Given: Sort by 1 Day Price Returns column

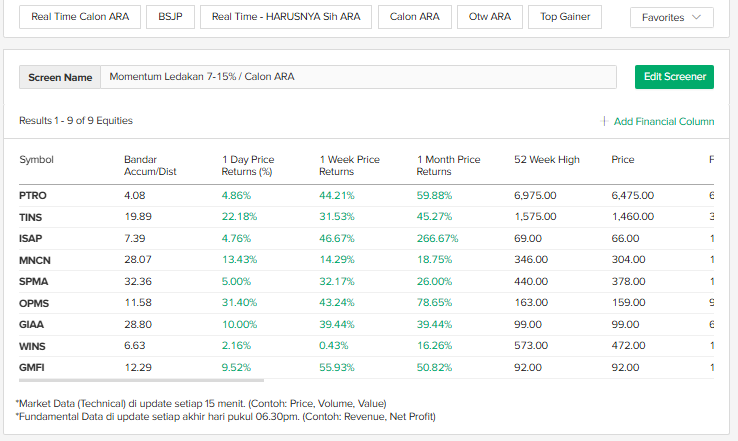Looking at the screenshot, I should [x=248, y=165].
